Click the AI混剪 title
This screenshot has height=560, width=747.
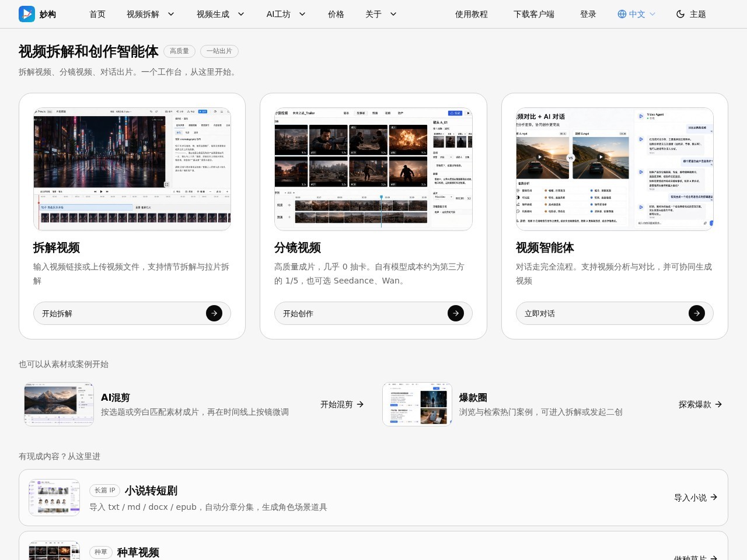(116, 397)
